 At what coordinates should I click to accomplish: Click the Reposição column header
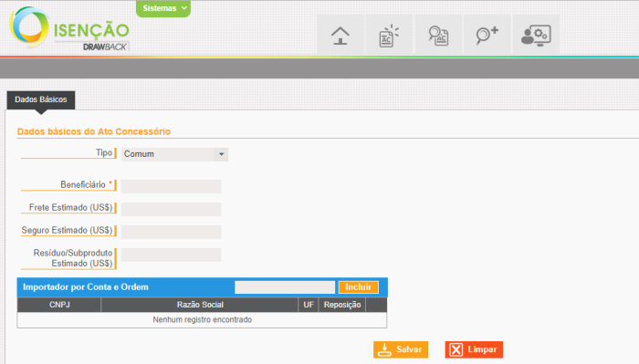(342, 305)
